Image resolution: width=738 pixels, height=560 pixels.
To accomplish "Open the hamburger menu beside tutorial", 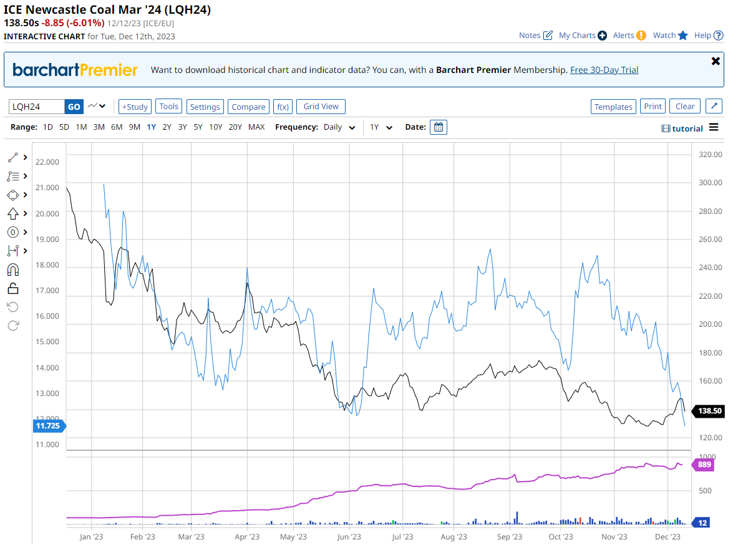I will [x=714, y=128].
